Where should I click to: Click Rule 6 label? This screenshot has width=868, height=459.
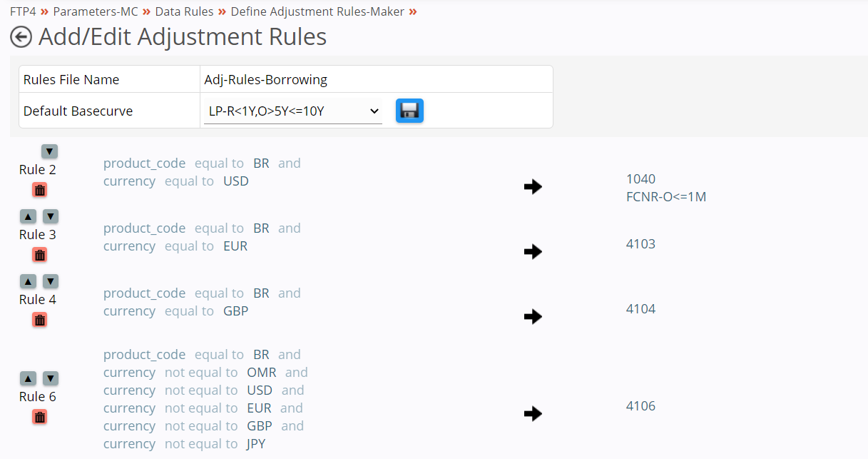38,397
